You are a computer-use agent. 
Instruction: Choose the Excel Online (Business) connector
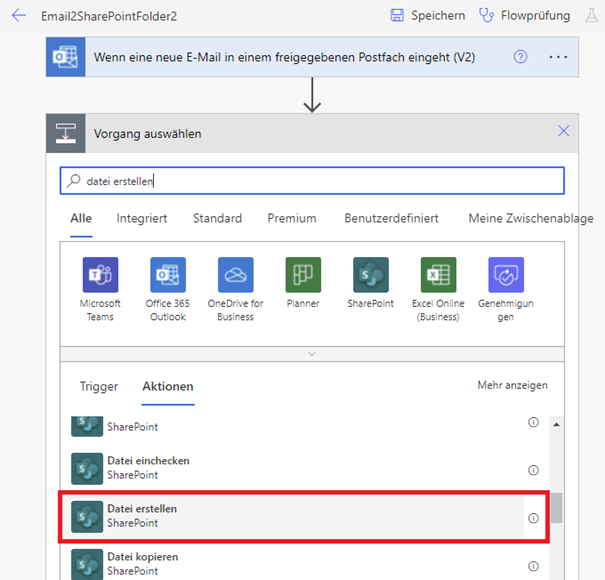point(438,275)
